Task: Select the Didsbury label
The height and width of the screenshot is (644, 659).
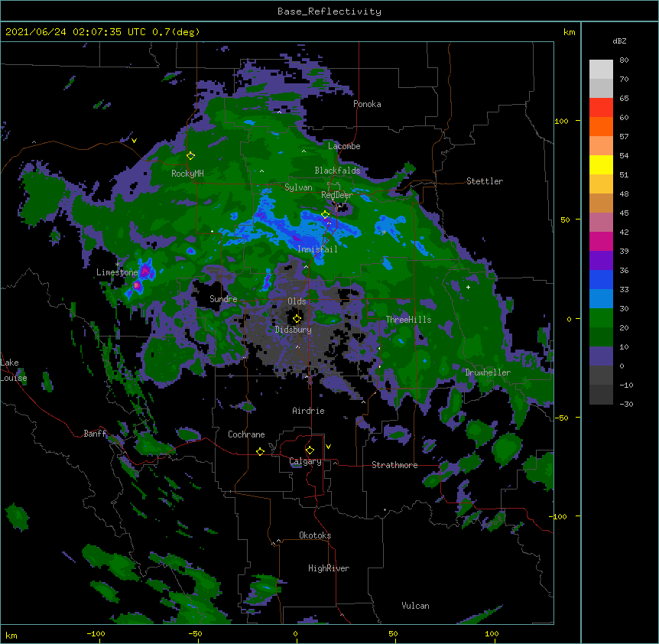Action: click(x=294, y=330)
